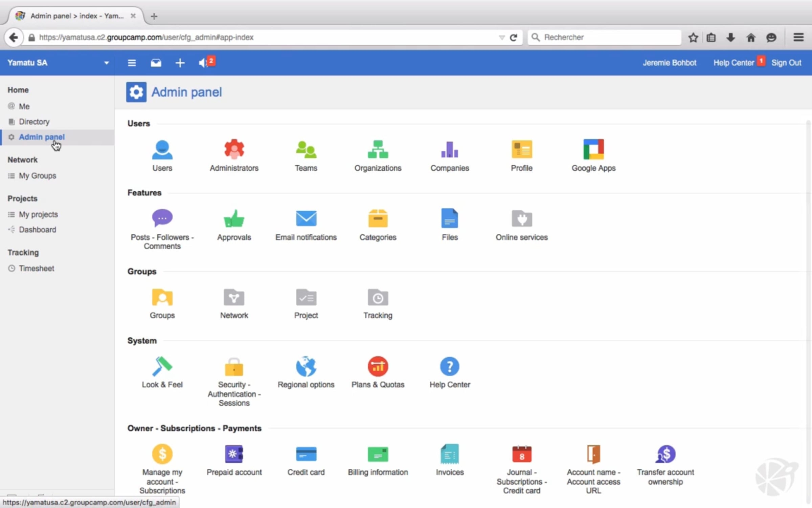This screenshot has height=508, width=812.
Task: Open the Firefox hamburger menu
Action: [x=798, y=37]
